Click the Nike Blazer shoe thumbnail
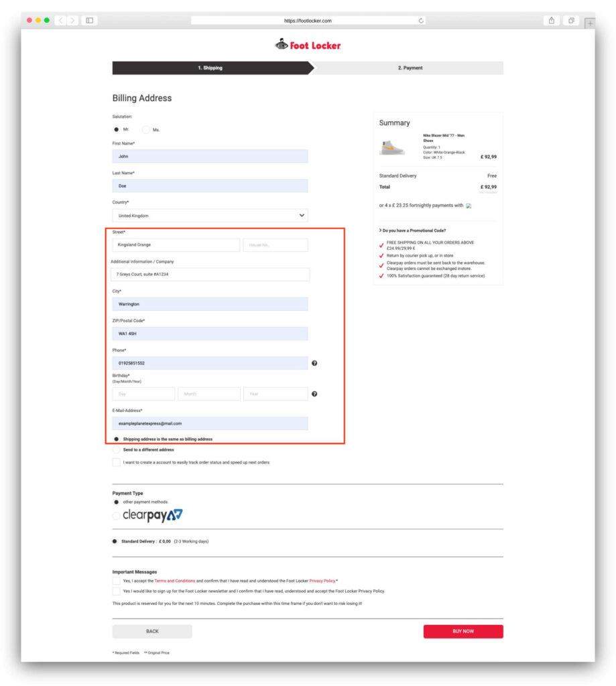 [x=392, y=147]
